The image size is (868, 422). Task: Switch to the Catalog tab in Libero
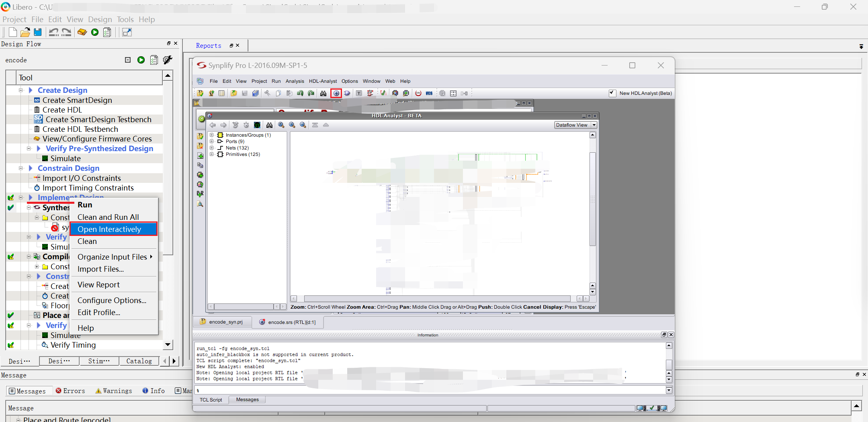pos(139,361)
